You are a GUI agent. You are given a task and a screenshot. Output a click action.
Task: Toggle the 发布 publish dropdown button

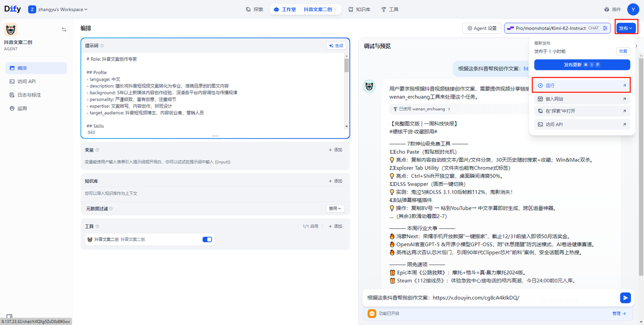[626, 28]
